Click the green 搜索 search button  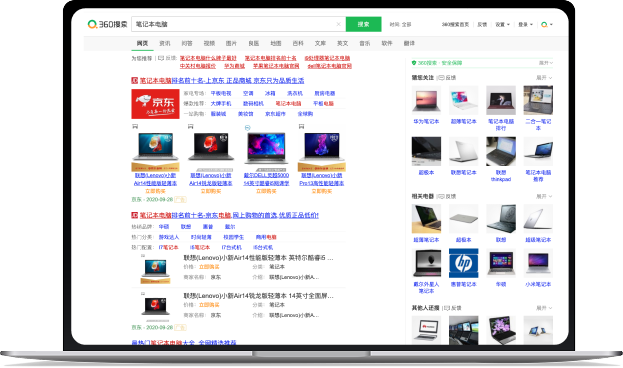(364, 24)
